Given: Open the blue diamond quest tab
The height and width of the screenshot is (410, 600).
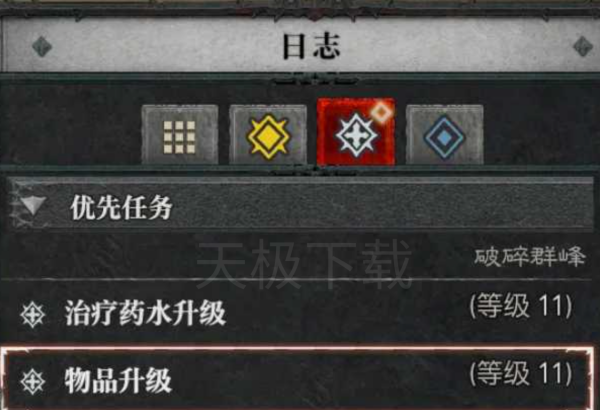Looking at the screenshot, I should click(x=444, y=134).
